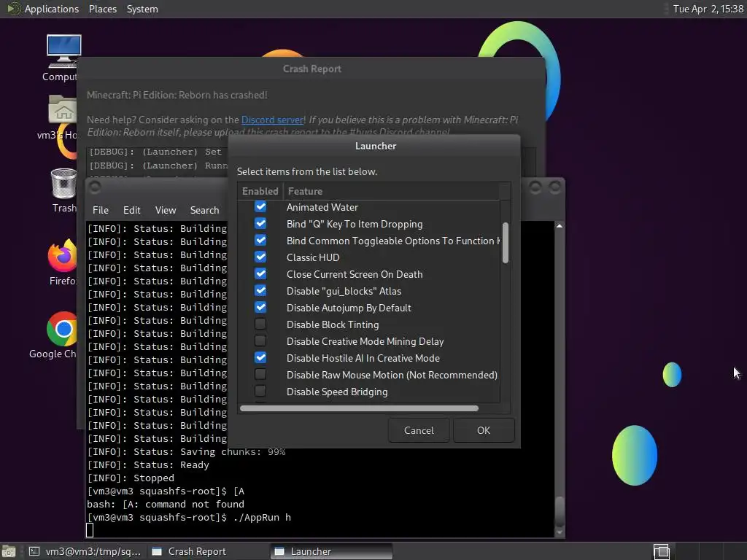Viewport: 747px width, 560px height.
Task: Click the clock showing Tue Apr 2, 15:38
Action: [708, 9]
